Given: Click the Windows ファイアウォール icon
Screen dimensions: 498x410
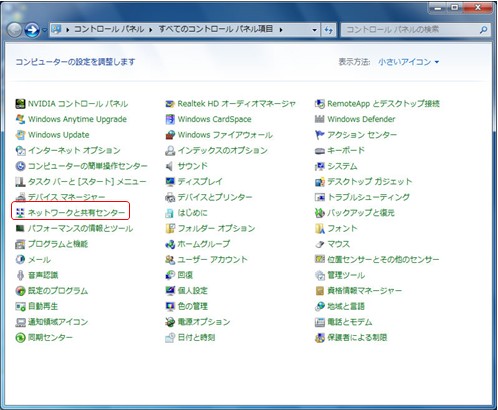Looking at the screenshot, I should click(170, 135).
